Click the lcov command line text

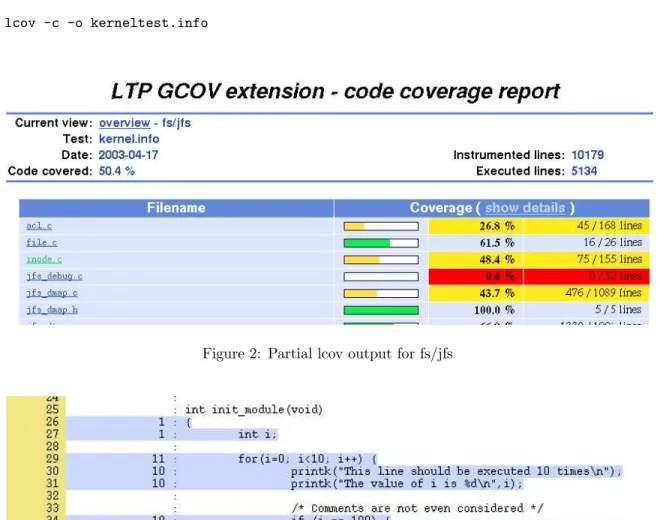(x=106, y=23)
